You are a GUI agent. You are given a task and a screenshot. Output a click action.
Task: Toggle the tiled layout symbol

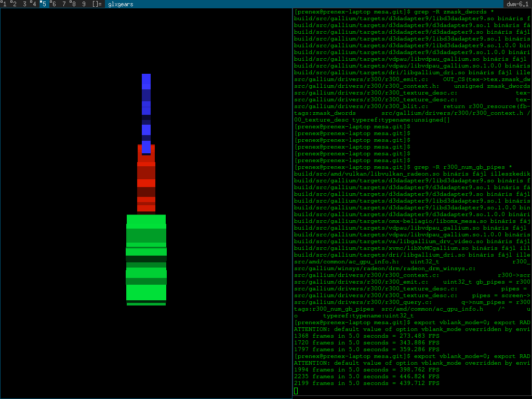tap(97, 4)
